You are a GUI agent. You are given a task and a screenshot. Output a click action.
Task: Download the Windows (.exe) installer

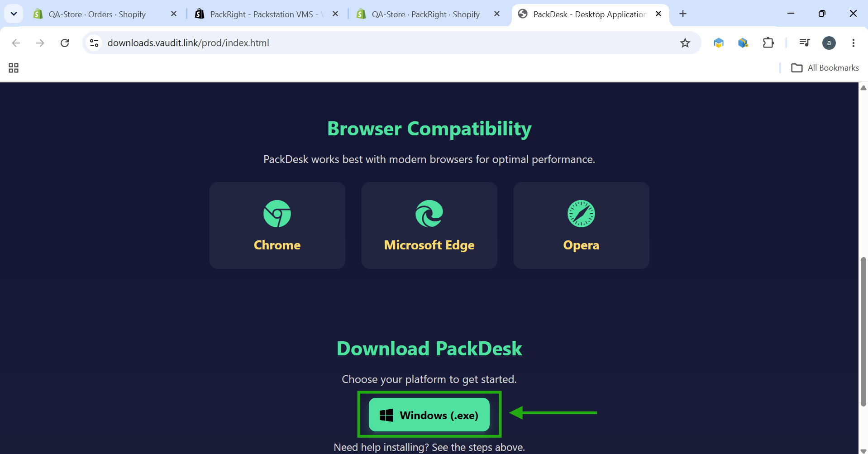[x=429, y=415]
